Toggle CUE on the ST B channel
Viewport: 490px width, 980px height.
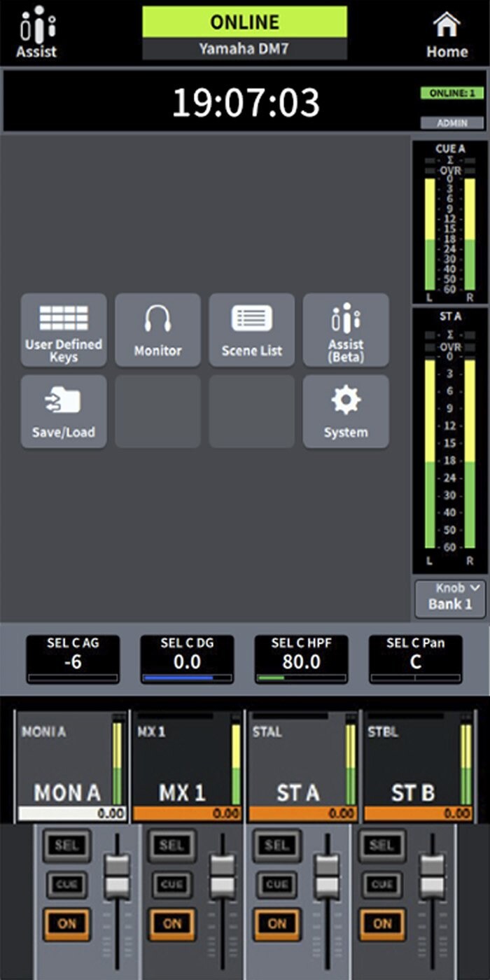click(382, 884)
